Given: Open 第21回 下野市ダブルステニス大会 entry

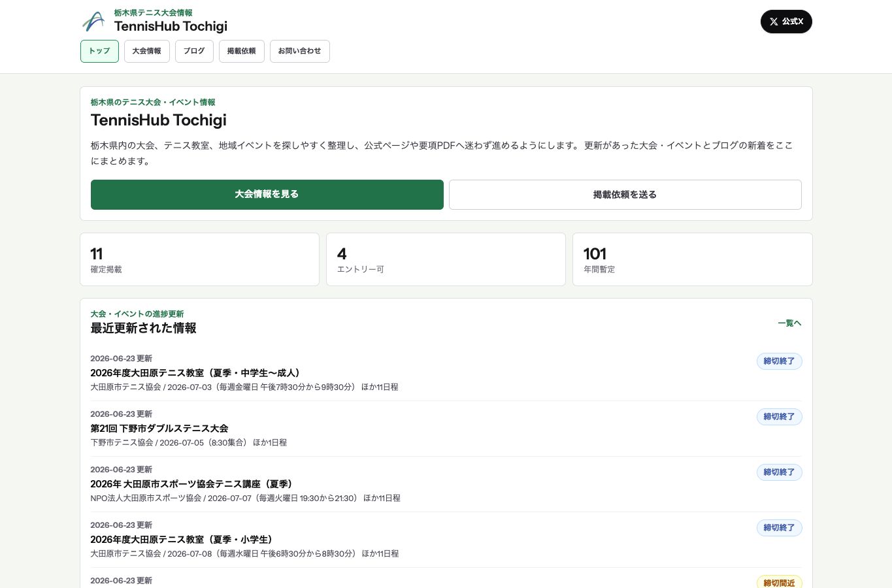Looking at the screenshot, I should pyautogui.click(x=159, y=429).
